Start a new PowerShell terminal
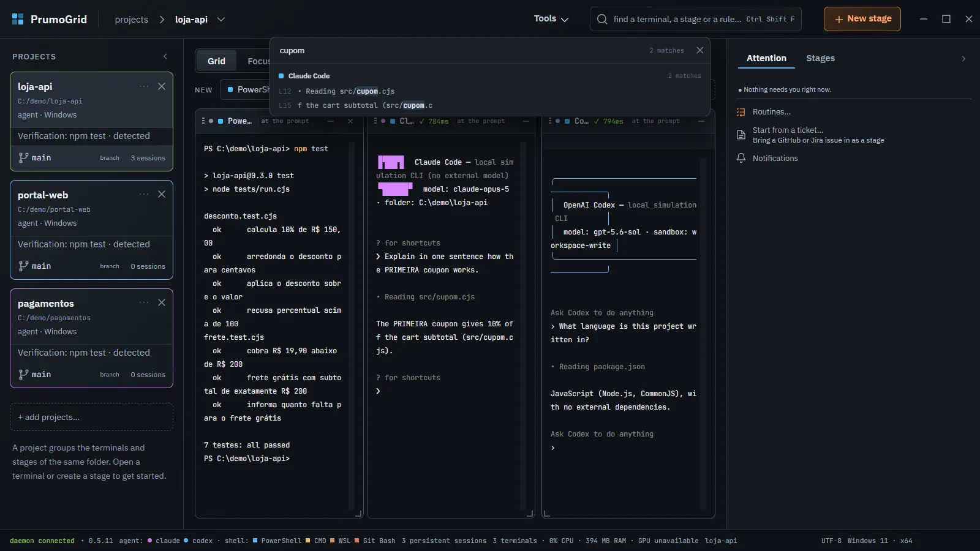Image resolution: width=980 pixels, height=551 pixels. [x=246, y=89]
